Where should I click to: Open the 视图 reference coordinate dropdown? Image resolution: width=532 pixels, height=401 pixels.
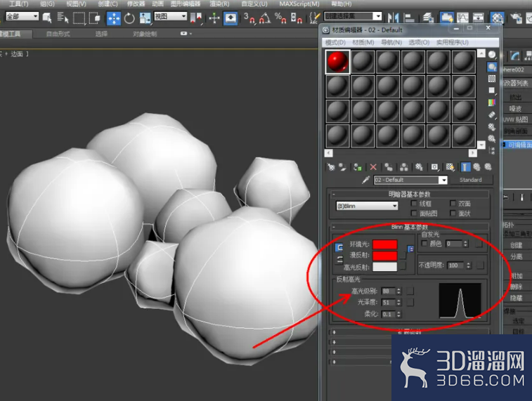click(x=170, y=16)
